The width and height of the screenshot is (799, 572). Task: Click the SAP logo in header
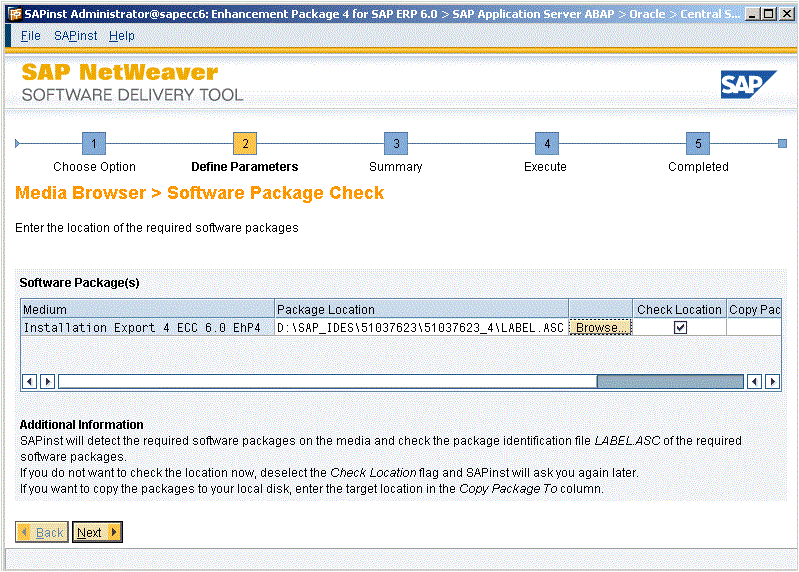(748, 85)
